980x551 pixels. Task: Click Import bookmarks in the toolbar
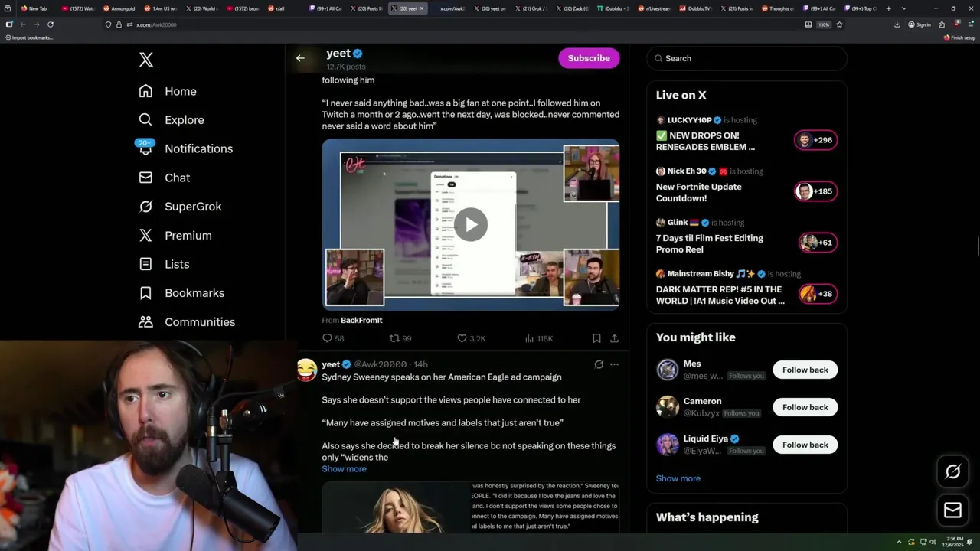tap(29, 37)
